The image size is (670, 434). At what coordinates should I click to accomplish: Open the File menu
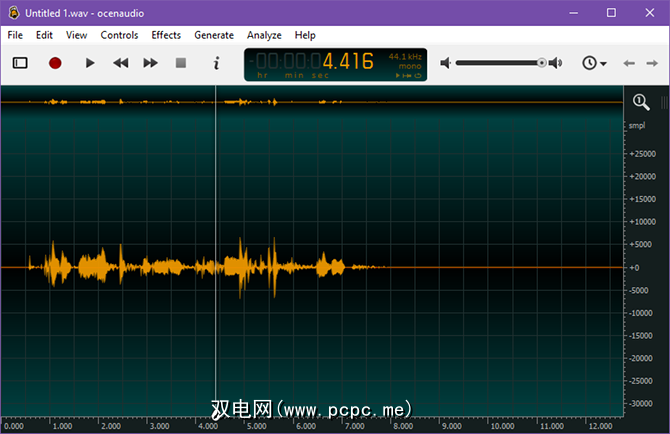[x=15, y=35]
